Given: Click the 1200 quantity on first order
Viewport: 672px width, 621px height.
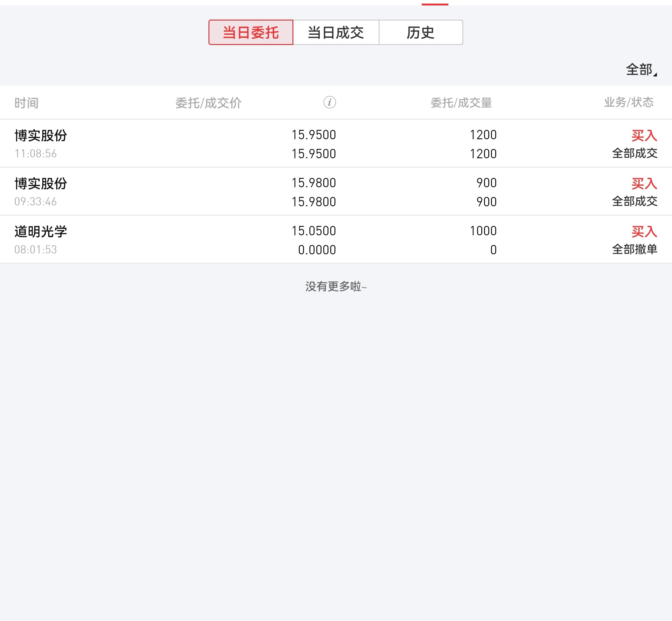Looking at the screenshot, I should (483, 135).
